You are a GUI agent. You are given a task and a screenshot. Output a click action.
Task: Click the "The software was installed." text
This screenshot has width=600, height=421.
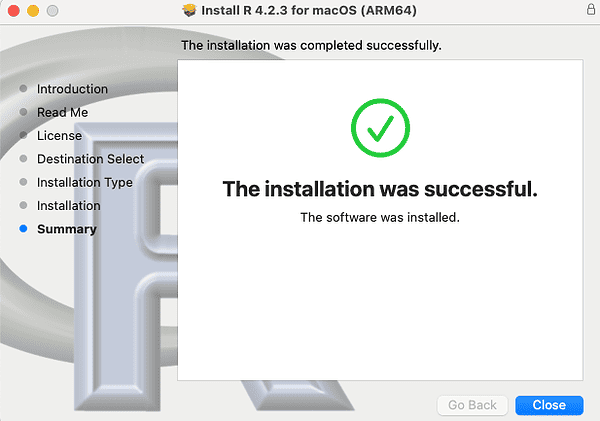(x=380, y=217)
